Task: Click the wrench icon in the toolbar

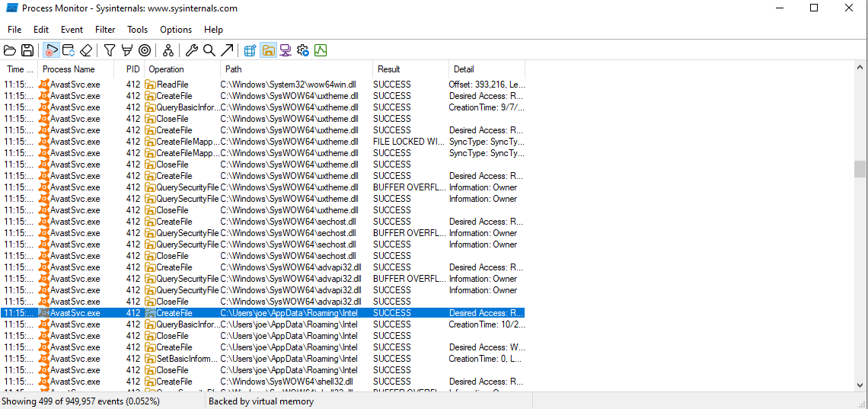Action: 192,50
